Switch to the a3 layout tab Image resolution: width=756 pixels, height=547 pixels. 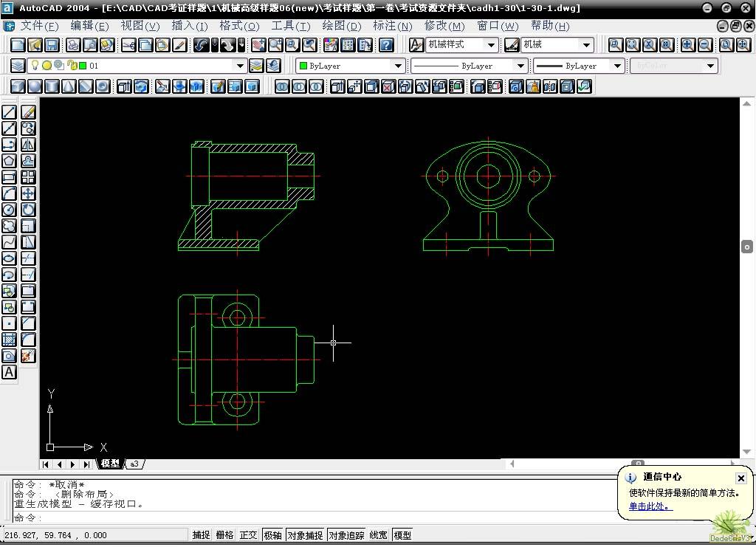(134, 464)
